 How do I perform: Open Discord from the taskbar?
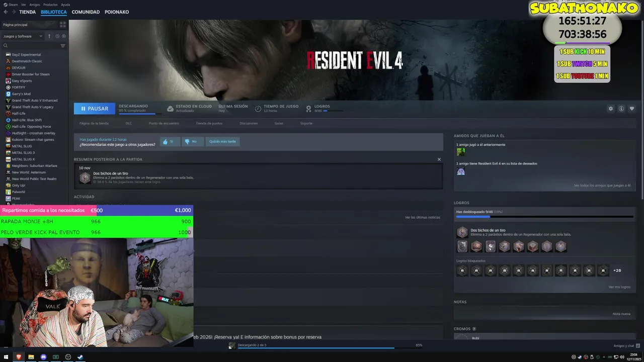pos(43,357)
